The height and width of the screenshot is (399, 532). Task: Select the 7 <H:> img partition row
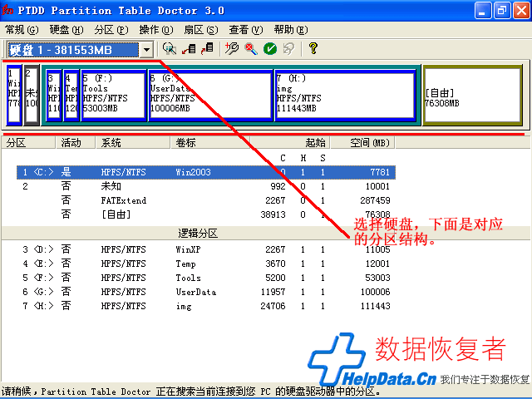click(206, 306)
